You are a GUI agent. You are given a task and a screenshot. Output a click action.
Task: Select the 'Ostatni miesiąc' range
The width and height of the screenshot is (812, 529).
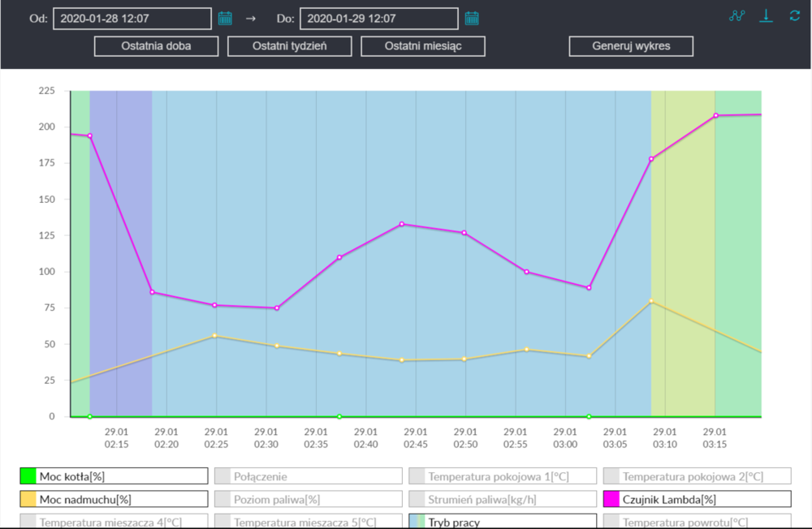coord(423,46)
